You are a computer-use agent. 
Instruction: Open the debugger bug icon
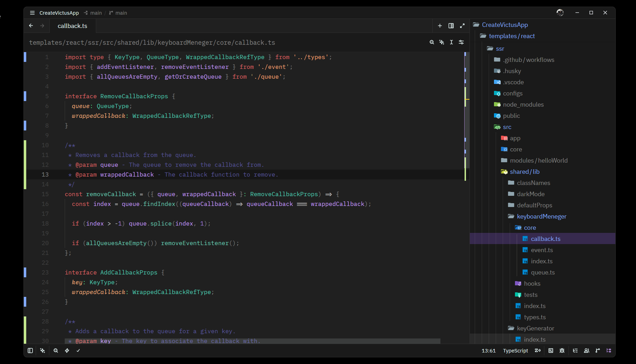[562, 350]
